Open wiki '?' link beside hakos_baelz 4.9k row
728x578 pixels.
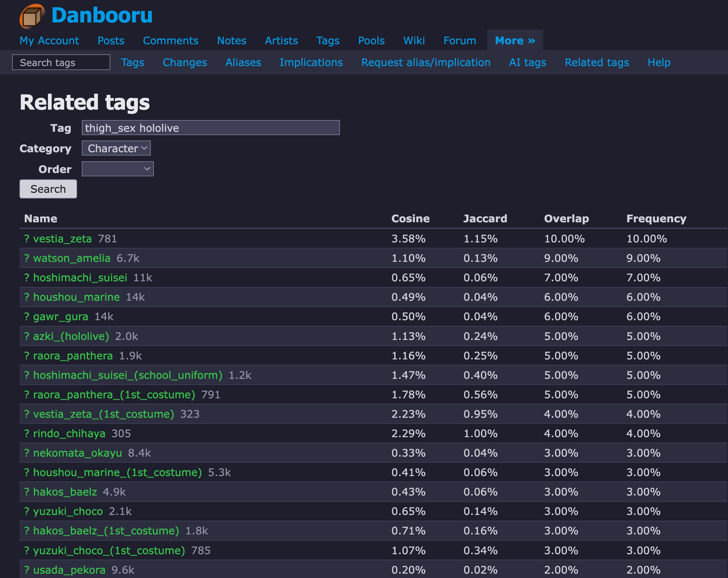[x=27, y=492]
